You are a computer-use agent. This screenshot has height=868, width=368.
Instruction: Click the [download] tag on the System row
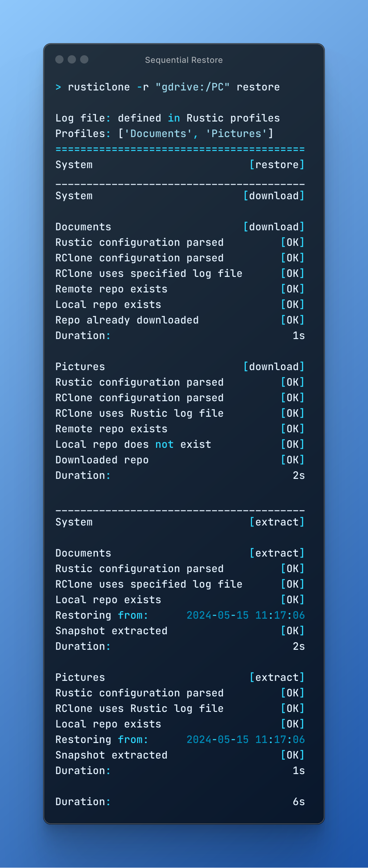point(274,196)
